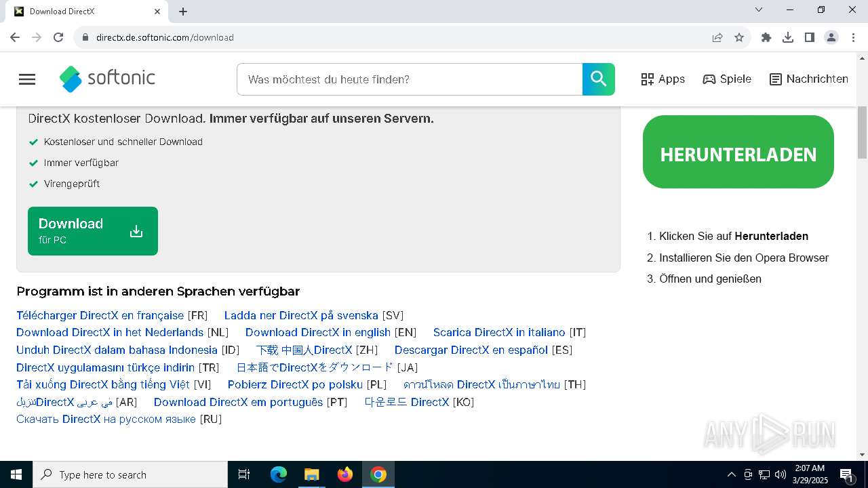Viewport: 868px width, 488px height.
Task: Open Descargar DirectX en español link
Action: [x=471, y=350]
